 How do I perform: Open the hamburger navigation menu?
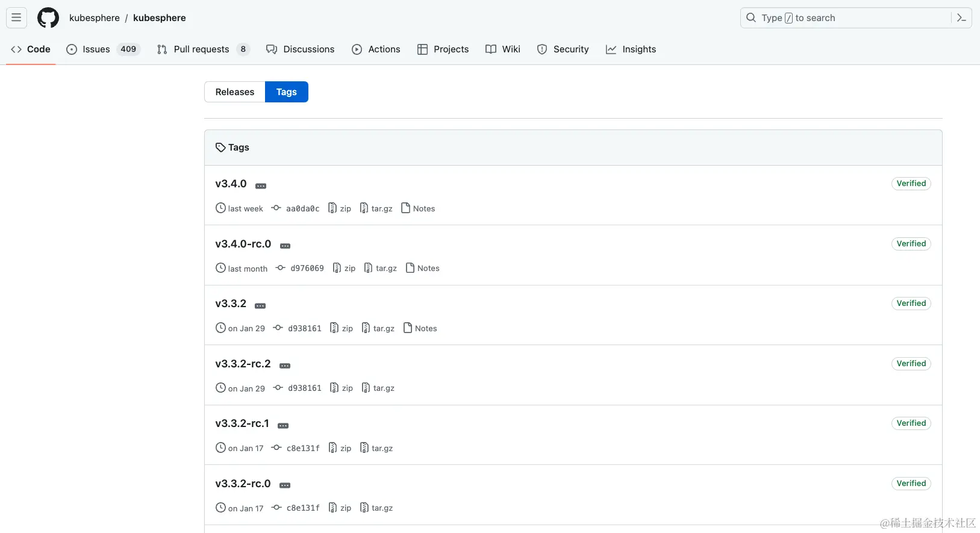(x=16, y=18)
